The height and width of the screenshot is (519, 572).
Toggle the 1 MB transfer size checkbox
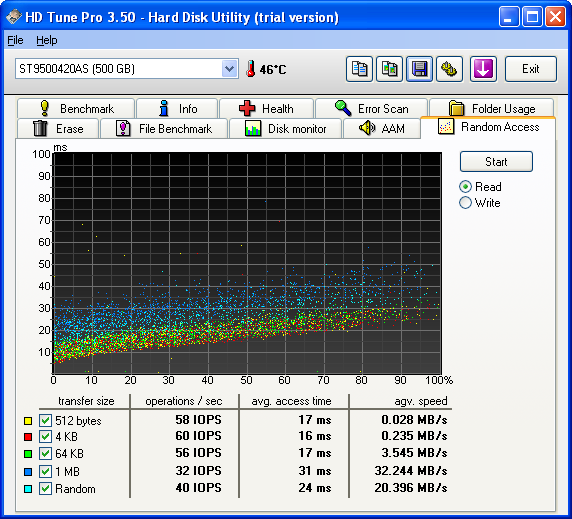pos(45,471)
